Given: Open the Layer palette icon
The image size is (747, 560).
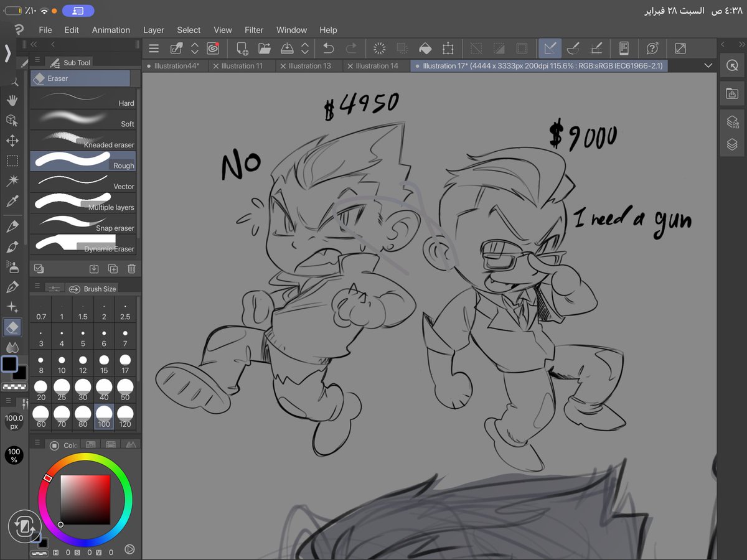Looking at the screenshot, I should pos(732,144).
